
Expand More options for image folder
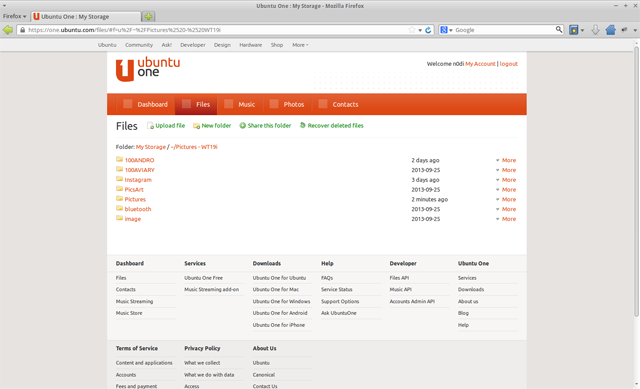(506, 219)
